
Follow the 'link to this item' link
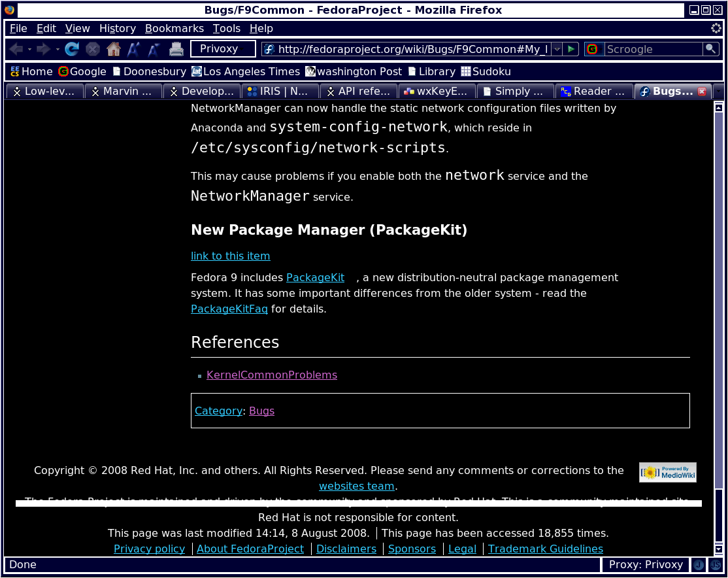click(230, 256)
